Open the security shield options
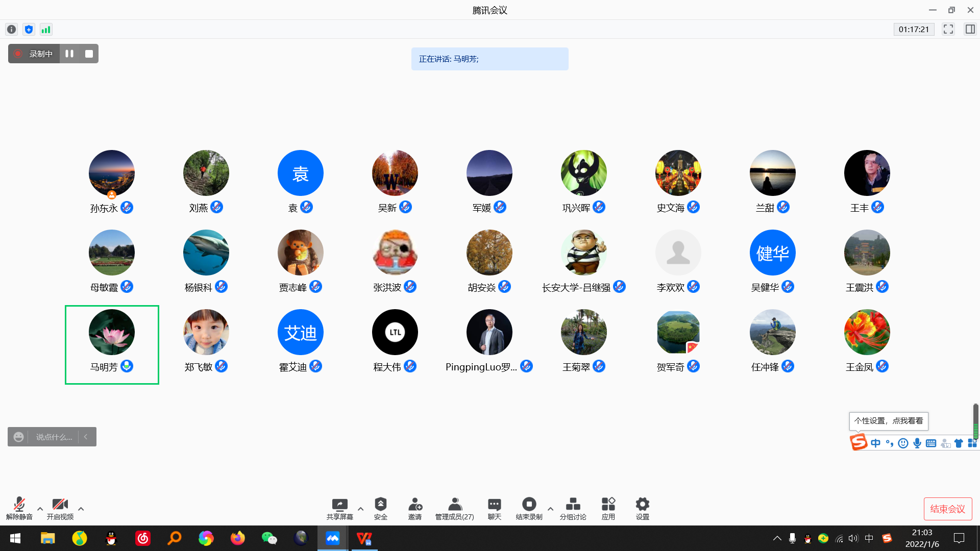 coord(380,508)
